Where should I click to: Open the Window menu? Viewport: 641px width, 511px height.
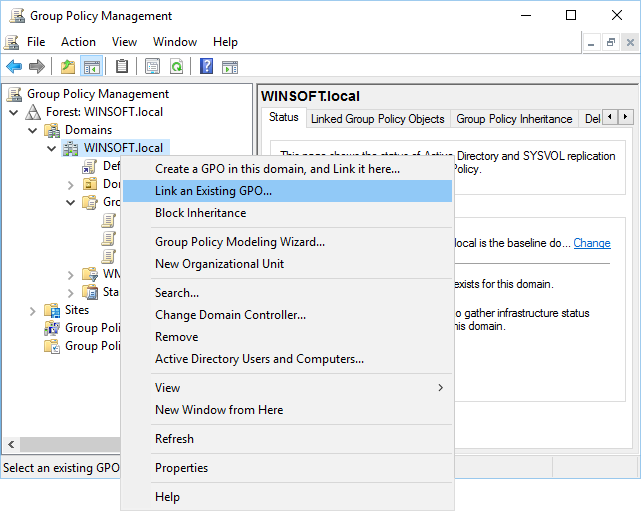(x=175, y=42)
